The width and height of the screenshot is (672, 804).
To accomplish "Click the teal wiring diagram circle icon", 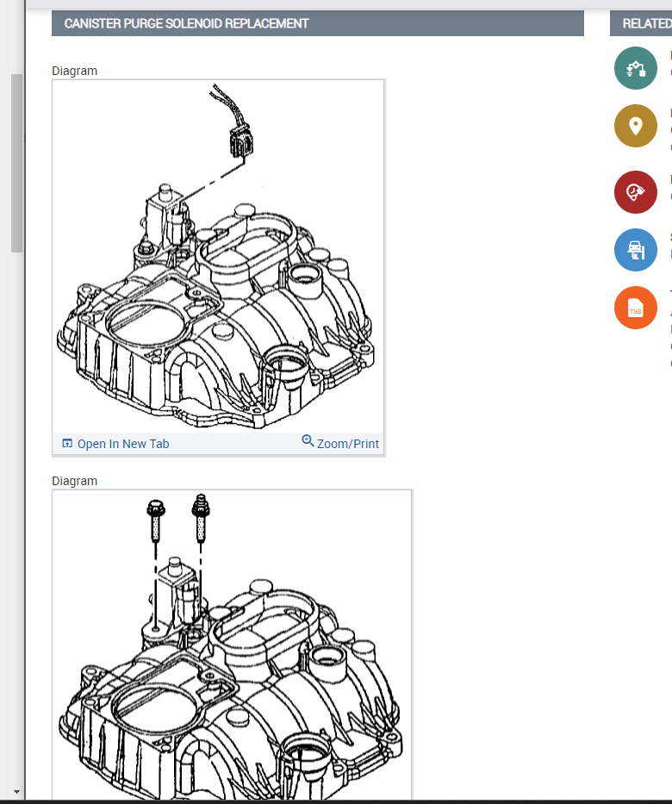I will (x=636, y=68).
